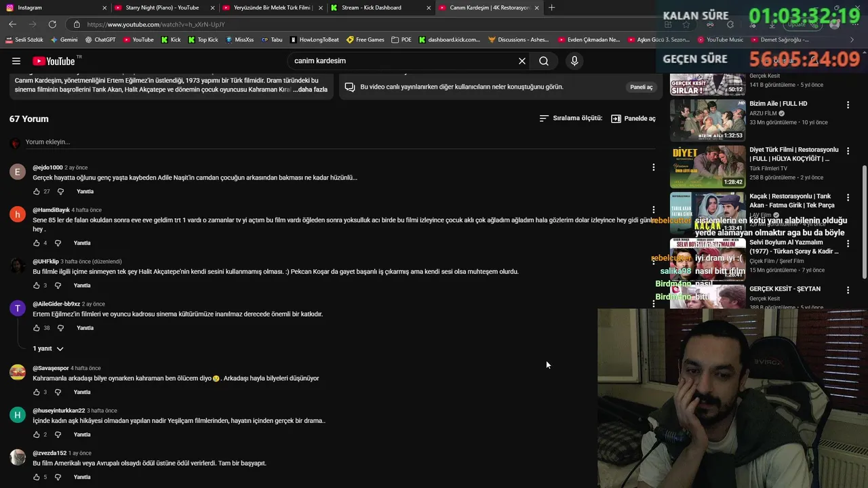868x488 pixels.
Task: Focus the YouTube search input field
Action: (x=403, y=61)
